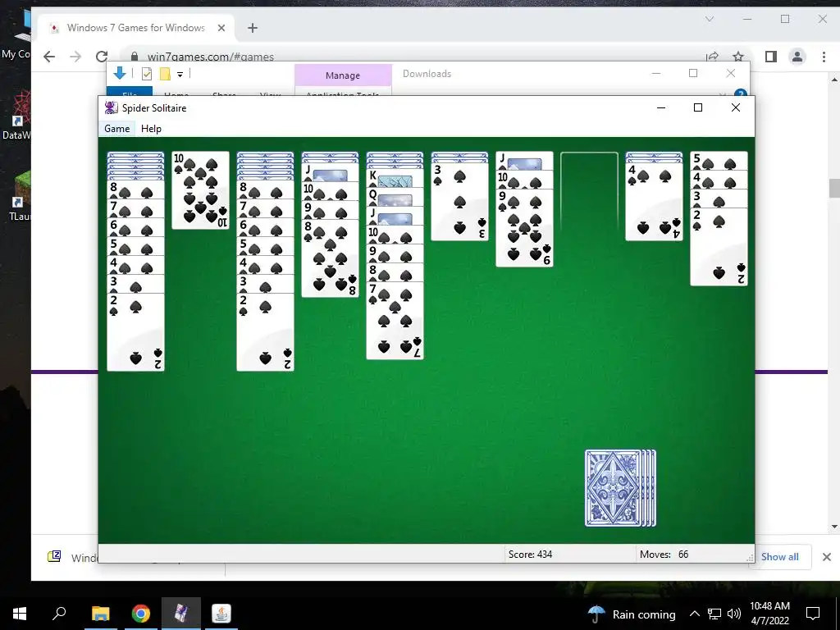Click the properties checkmark icon in the Explorer toolbar

147,74
